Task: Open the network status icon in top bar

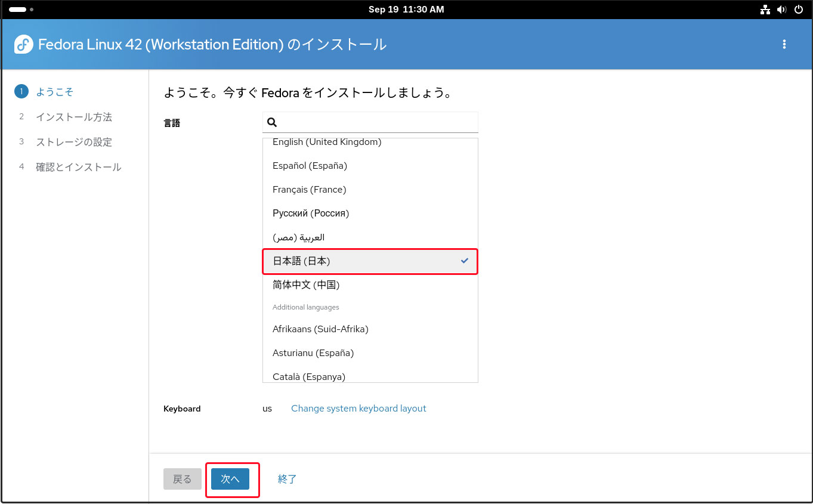Action: pos(765,10)
